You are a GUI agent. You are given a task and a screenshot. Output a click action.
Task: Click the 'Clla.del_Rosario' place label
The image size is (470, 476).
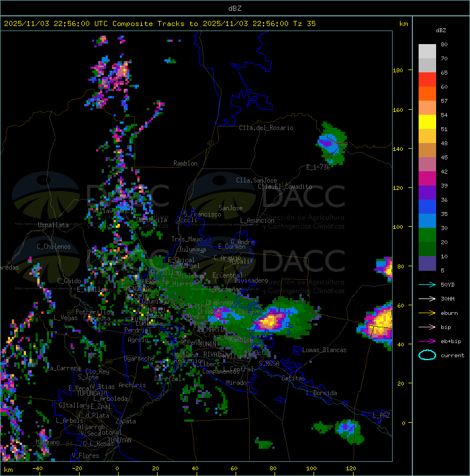(x=266, y=128)
